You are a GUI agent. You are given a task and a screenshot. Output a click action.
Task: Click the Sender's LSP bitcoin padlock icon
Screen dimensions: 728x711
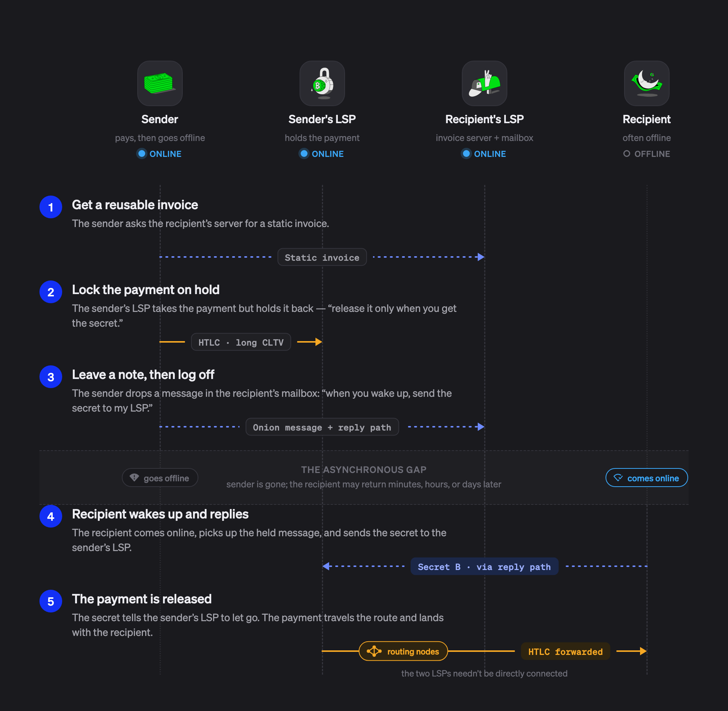click(322, 83)
